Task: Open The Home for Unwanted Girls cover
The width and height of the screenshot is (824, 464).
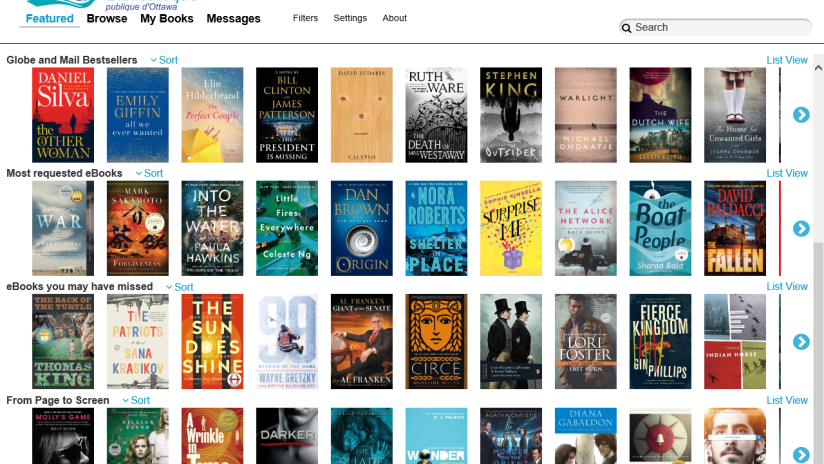Action: coord(735,115)
